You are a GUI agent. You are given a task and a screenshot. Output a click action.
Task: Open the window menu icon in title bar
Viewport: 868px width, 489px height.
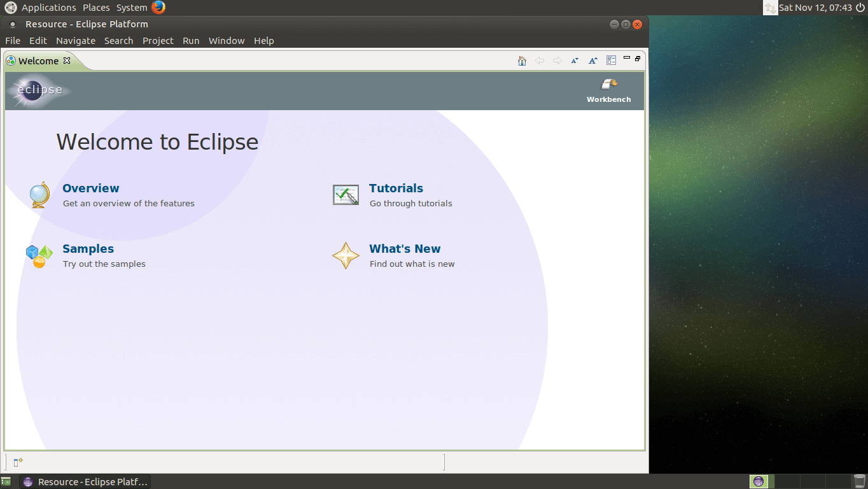point(12,24)
